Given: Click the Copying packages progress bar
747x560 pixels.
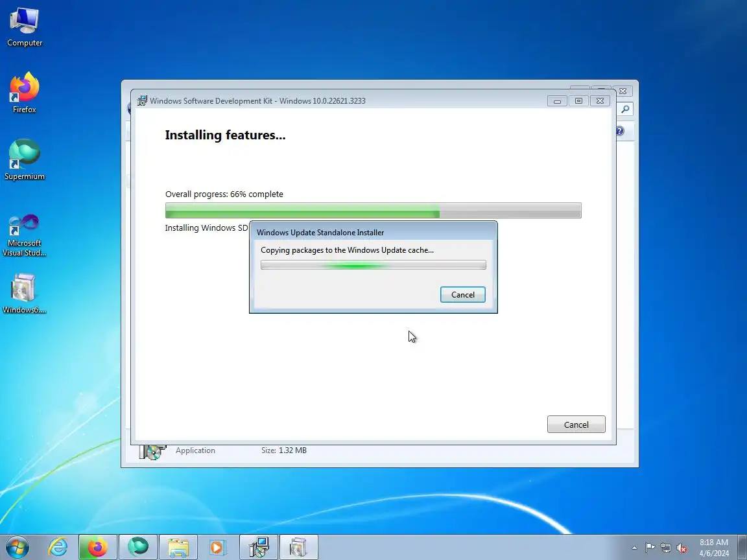Looking at the screenshot, I should pyautogui.click(x=373, y=264).
